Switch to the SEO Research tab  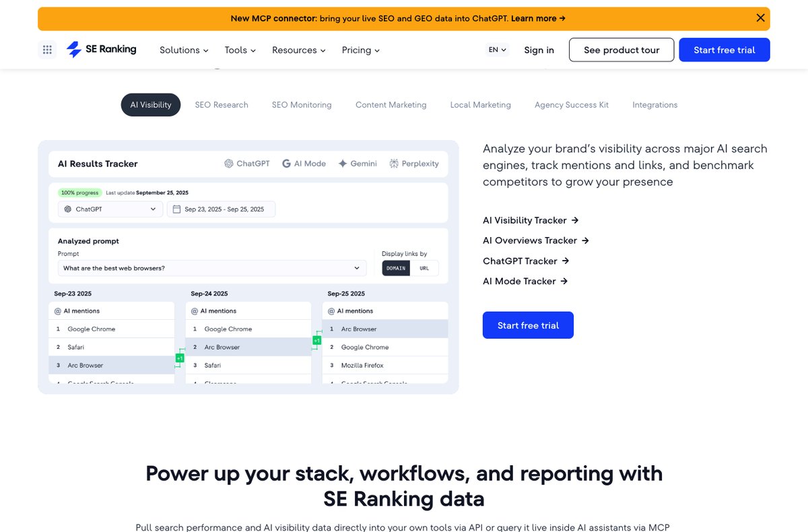pyautogui.click(x=222, y=105)
